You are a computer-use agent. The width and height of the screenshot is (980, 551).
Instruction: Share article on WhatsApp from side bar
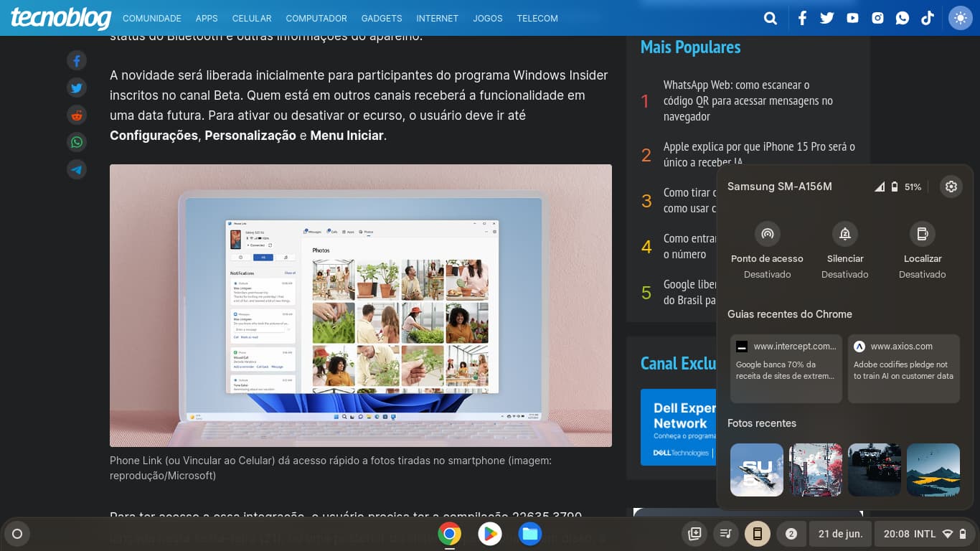77,142
